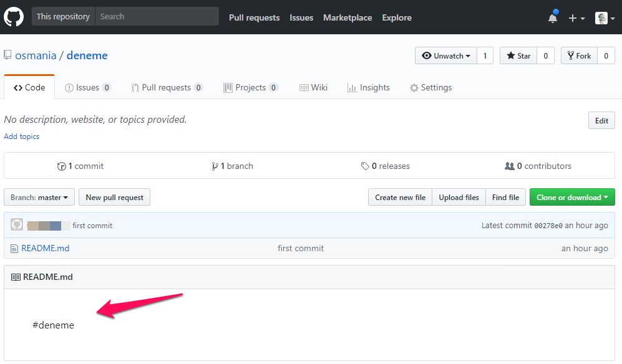Click the Fork button
The image size is (622, 364).
click(x=579, y=56)
